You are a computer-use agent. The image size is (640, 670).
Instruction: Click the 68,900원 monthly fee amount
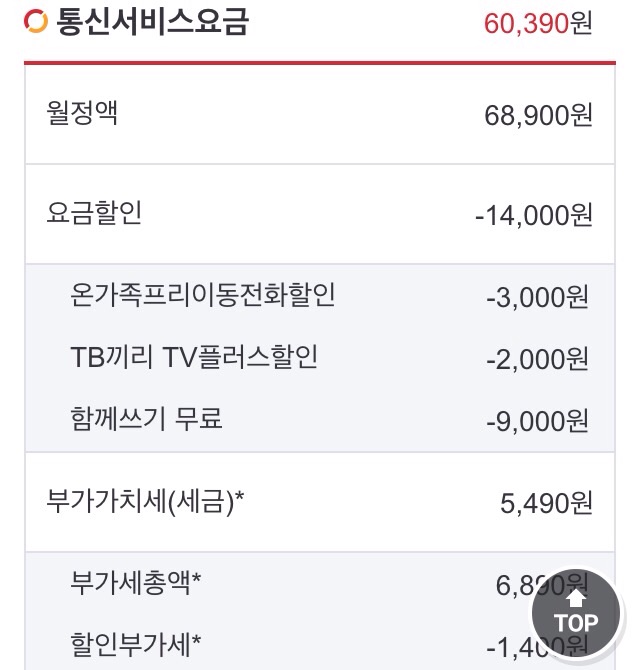pos(538,115)
